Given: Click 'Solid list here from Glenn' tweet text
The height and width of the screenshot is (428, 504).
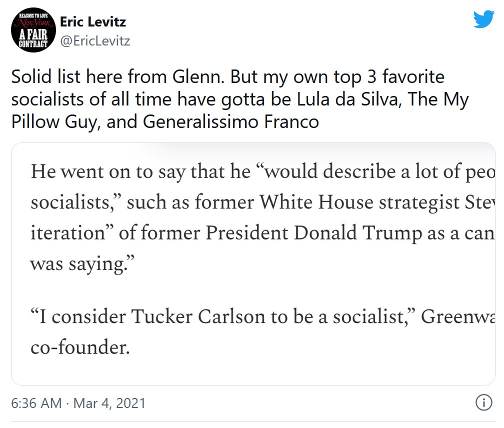Looking at the screenshot, I should (117, 77).
